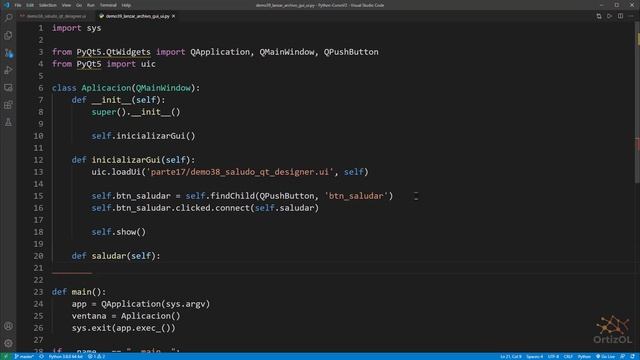
Task: Click class name 'Aplicacion' on line 6
Action: coord(107,88)
